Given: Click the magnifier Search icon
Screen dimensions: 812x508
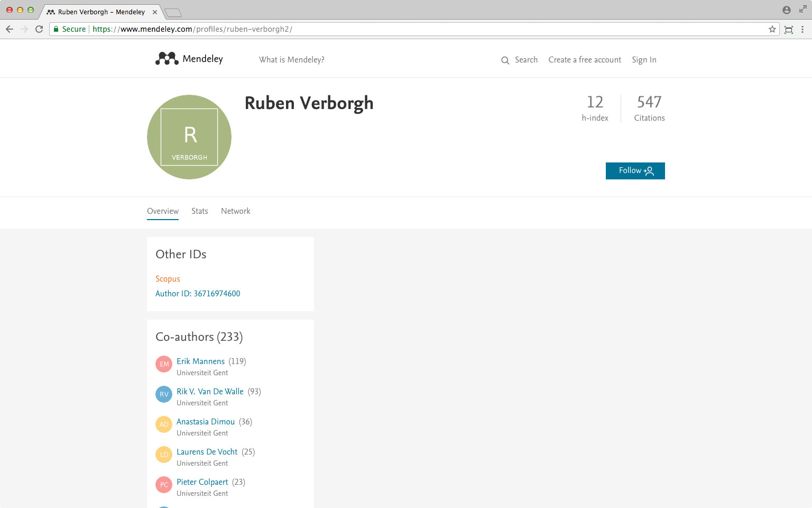Looking at the screenshot, I should point(505,60).
